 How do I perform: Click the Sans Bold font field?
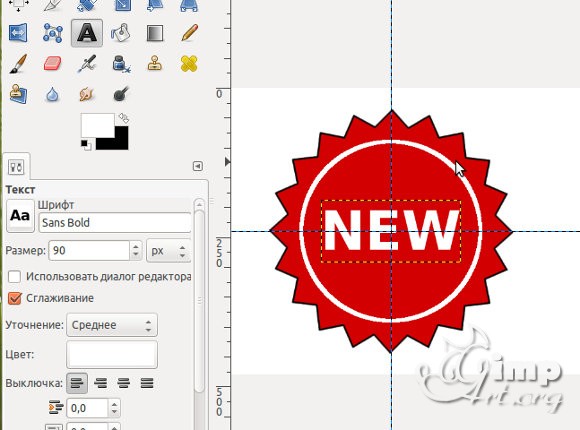(115, 223)
